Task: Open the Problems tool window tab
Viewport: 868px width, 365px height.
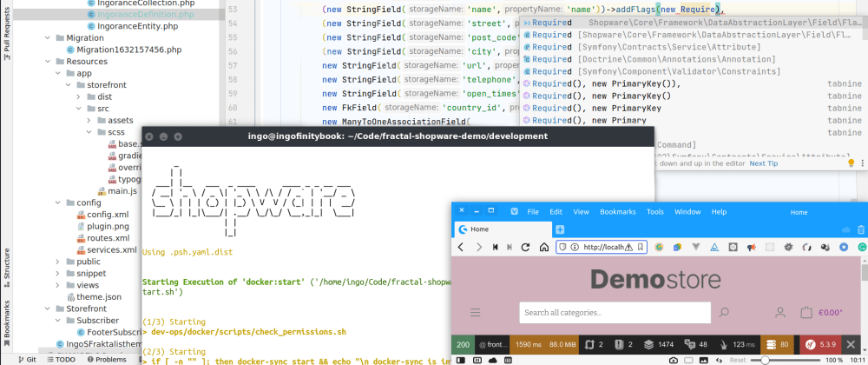Action: click(107, 360)
